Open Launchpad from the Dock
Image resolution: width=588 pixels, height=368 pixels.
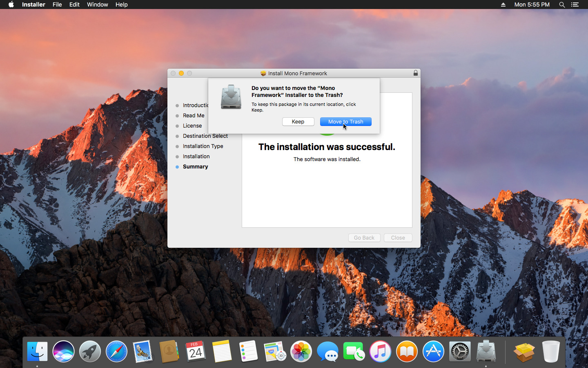pos(90,352)
